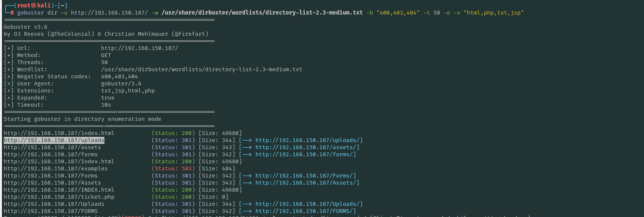644x217 pixels.
Task: Click the Kali symbol in the shell prompt
Action: [34, 5]
